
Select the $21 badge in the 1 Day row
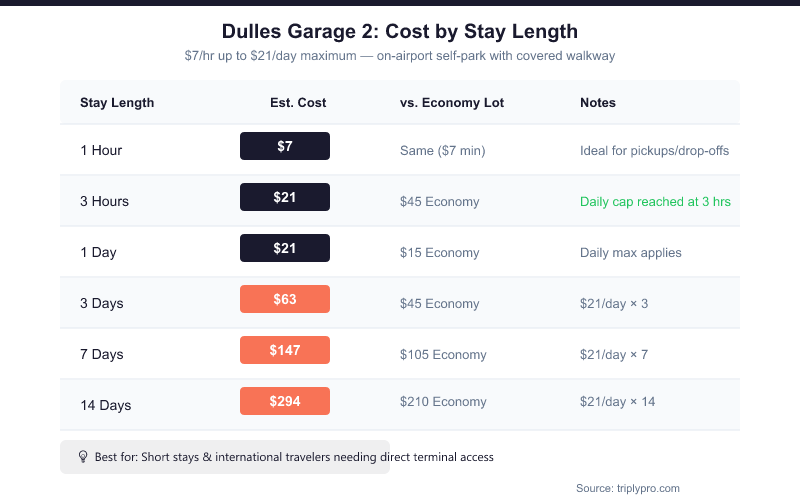coord(285,248)
